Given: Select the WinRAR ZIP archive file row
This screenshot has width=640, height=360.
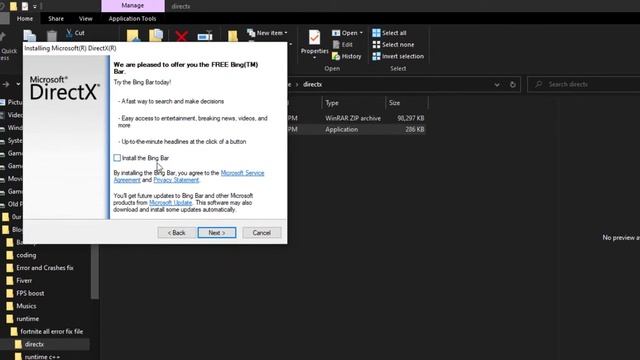Looking at the screenshot, I should click(x=356, y=118).
